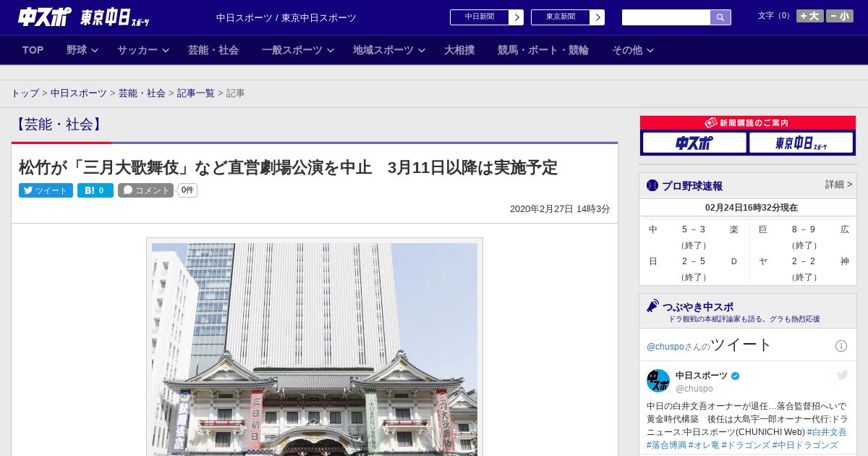
Task: Open the その他 menu
Action: [x=627, y=50]
